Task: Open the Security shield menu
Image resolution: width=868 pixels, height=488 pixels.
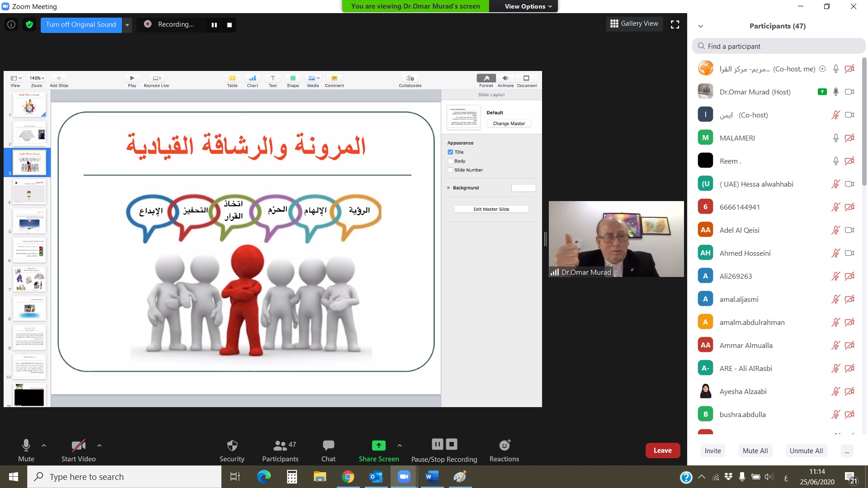Action: pos(232,450)
